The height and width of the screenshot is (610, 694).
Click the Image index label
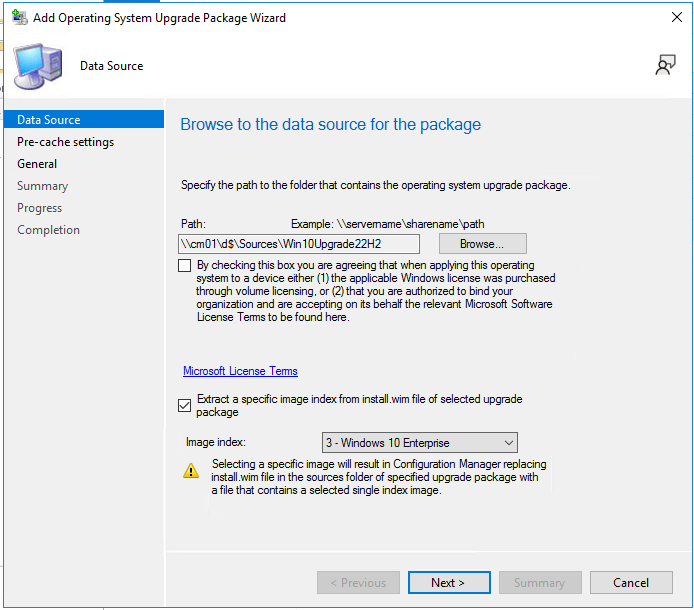tap(216, 442)
